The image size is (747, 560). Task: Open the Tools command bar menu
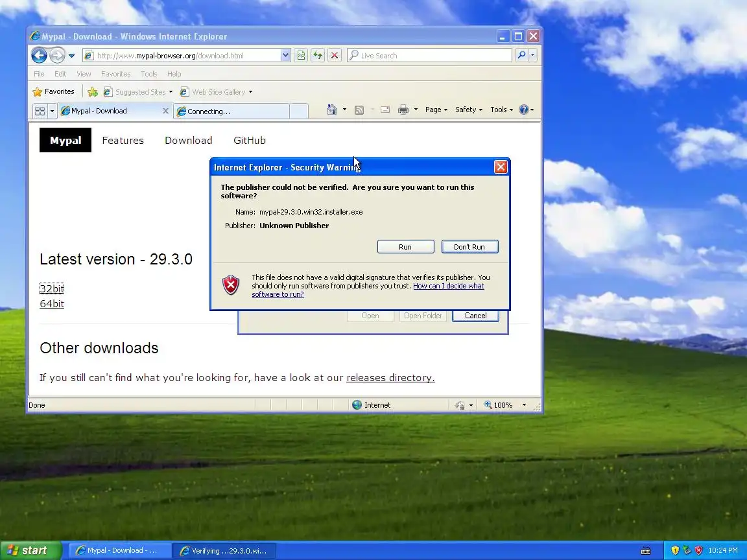point(502,110)
